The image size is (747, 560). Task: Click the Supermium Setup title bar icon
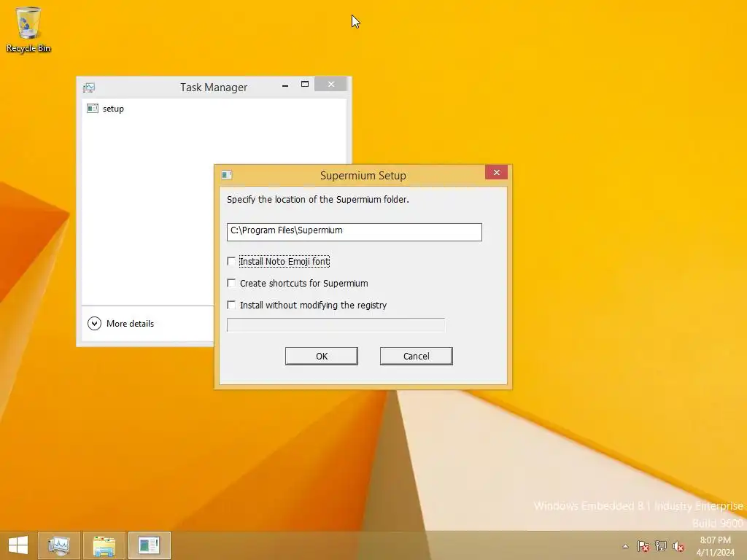[227, 175]
